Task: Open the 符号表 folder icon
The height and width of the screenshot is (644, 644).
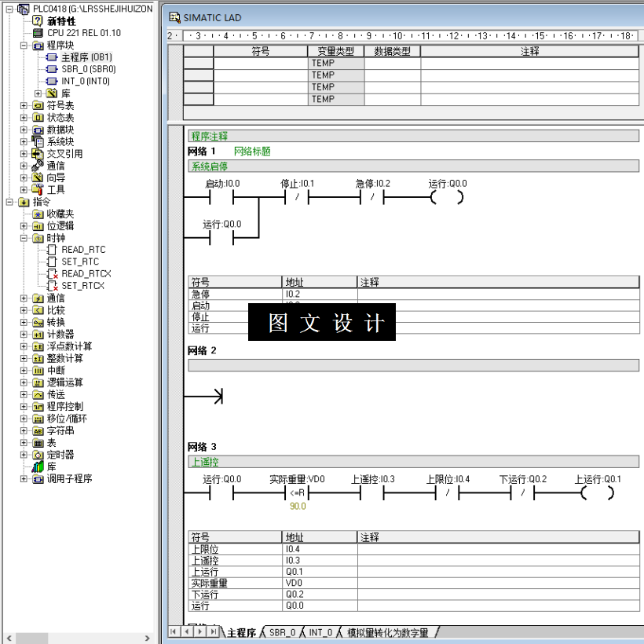Action: (38, 105)
